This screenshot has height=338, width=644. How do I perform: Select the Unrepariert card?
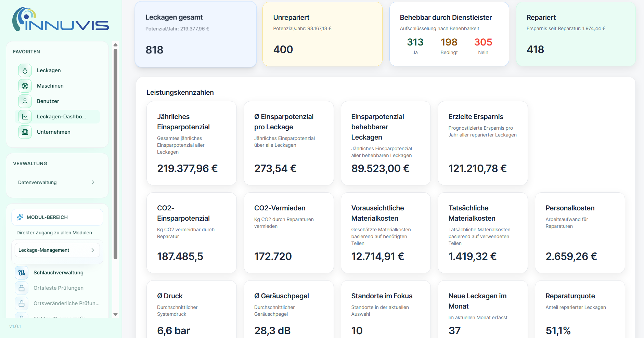(x=322, y=34)
